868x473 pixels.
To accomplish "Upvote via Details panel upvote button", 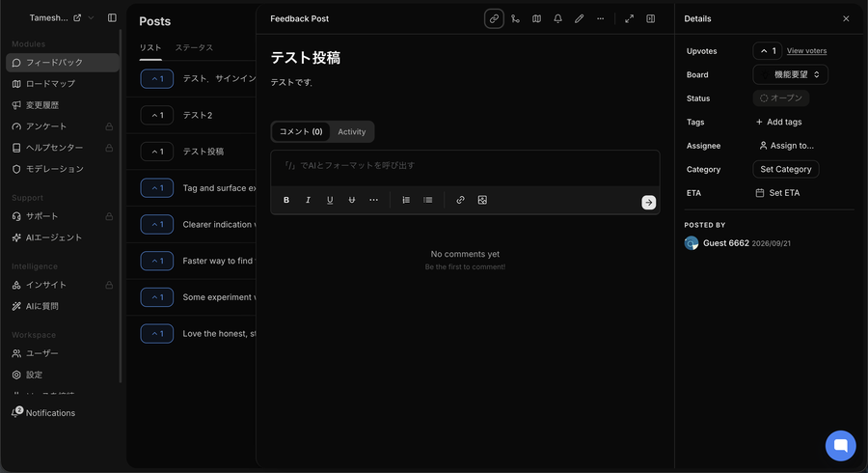I will click(768, 51).
